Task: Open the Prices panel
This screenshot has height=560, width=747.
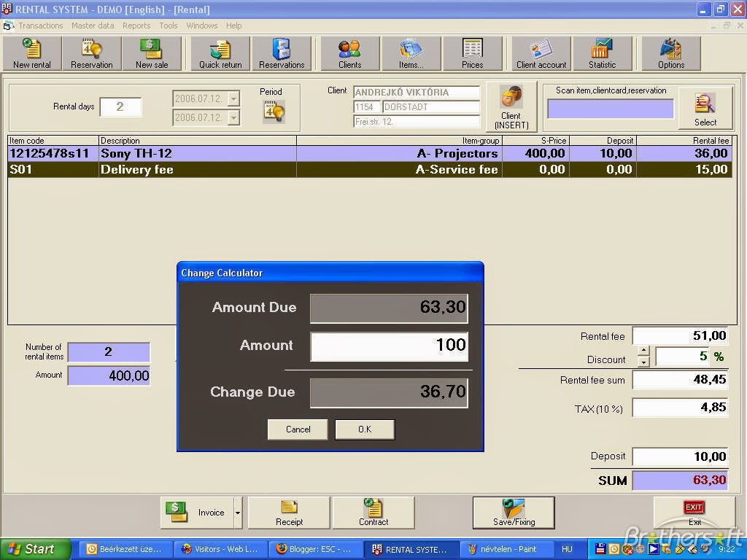Action: pos(473,53)
